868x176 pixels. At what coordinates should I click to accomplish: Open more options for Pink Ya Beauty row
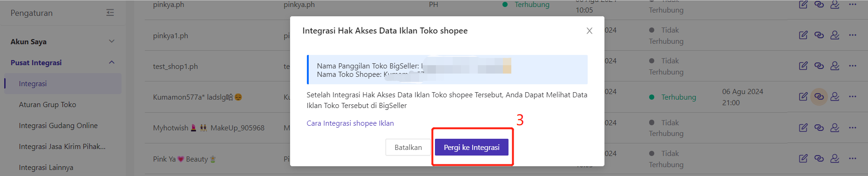click(853, 158)
